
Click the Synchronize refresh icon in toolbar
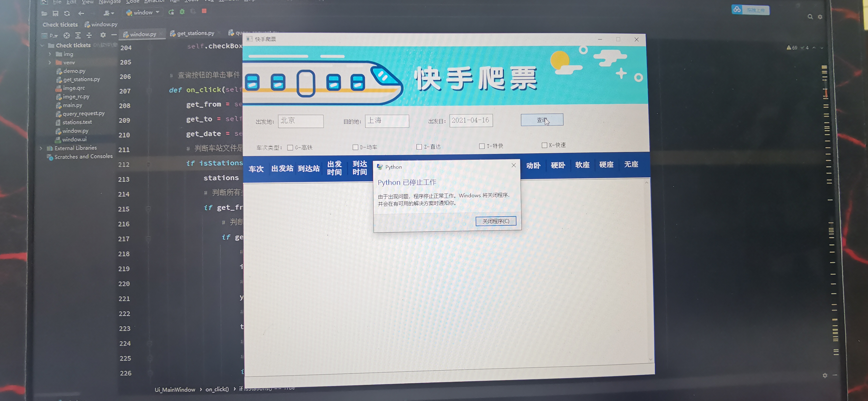(x=67, y=14)
